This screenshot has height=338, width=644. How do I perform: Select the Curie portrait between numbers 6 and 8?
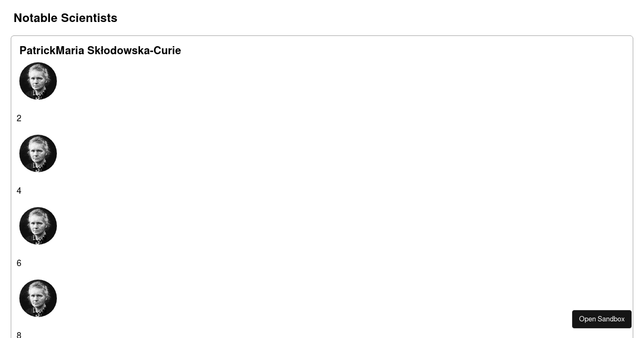38,298
